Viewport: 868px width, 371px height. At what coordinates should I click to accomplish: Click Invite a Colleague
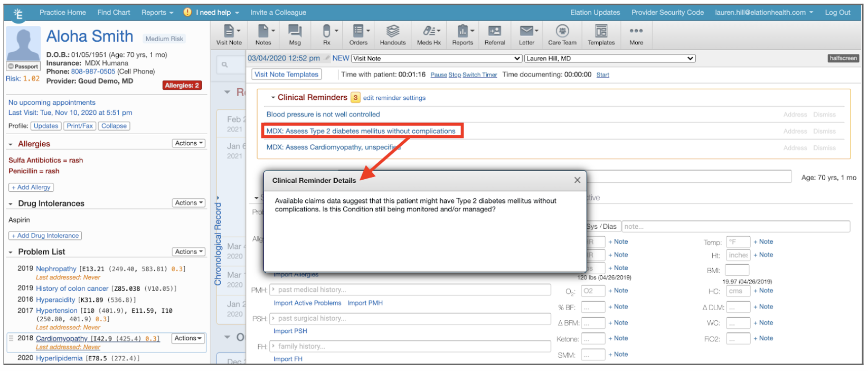click(278, 12)
